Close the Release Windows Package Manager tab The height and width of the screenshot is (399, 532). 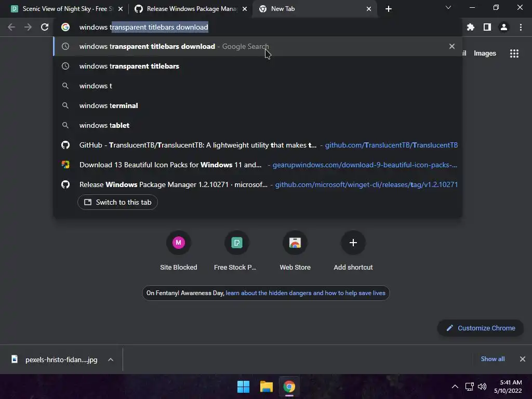pos(245,9)
